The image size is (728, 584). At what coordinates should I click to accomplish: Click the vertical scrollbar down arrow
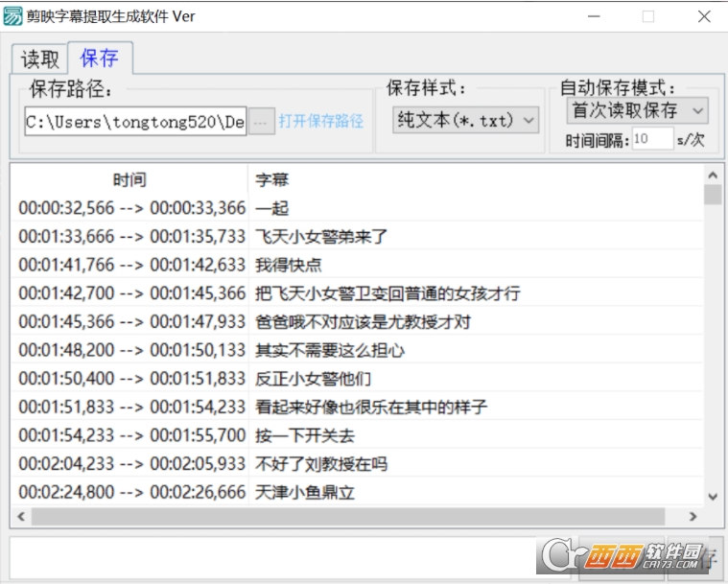tap(713, 497)
